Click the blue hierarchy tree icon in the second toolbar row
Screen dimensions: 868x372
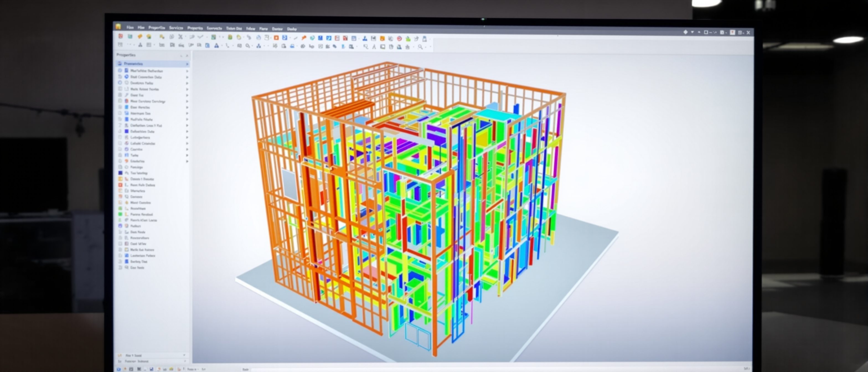[x=259, y=46]
